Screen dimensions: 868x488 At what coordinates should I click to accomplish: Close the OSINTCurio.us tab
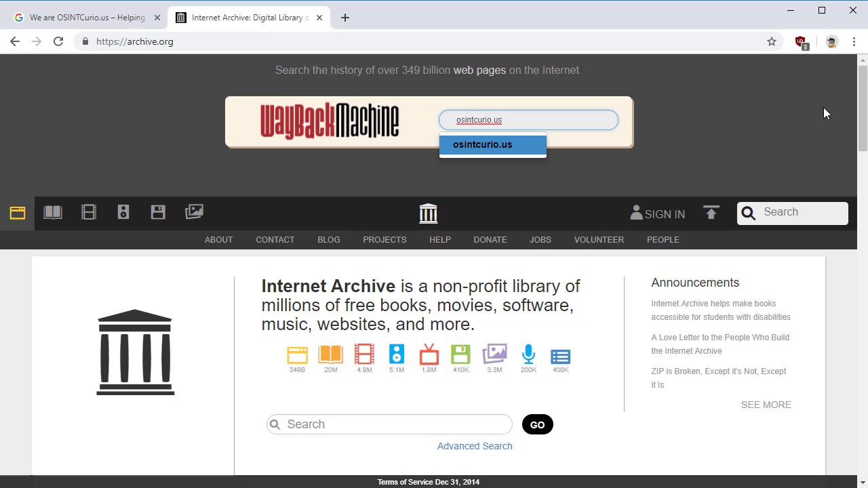[157, 18]
